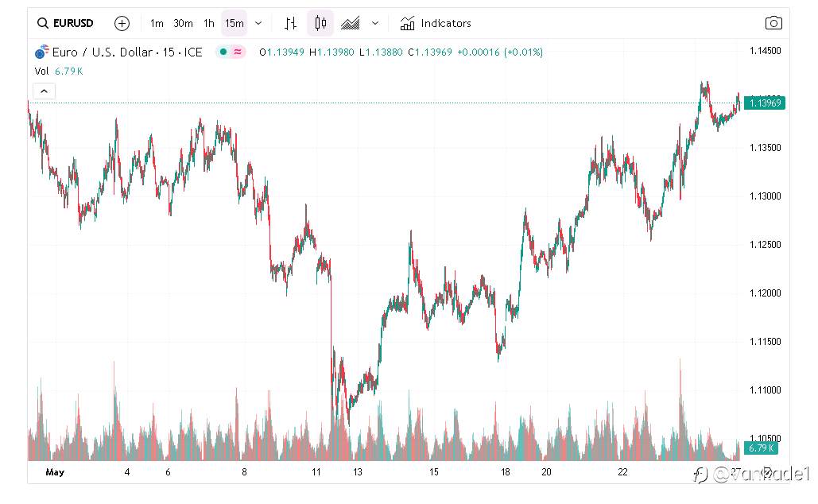Click the 1.14500 price axis label
The width and height of the screenshot is (818, 504).
point(766,51)
